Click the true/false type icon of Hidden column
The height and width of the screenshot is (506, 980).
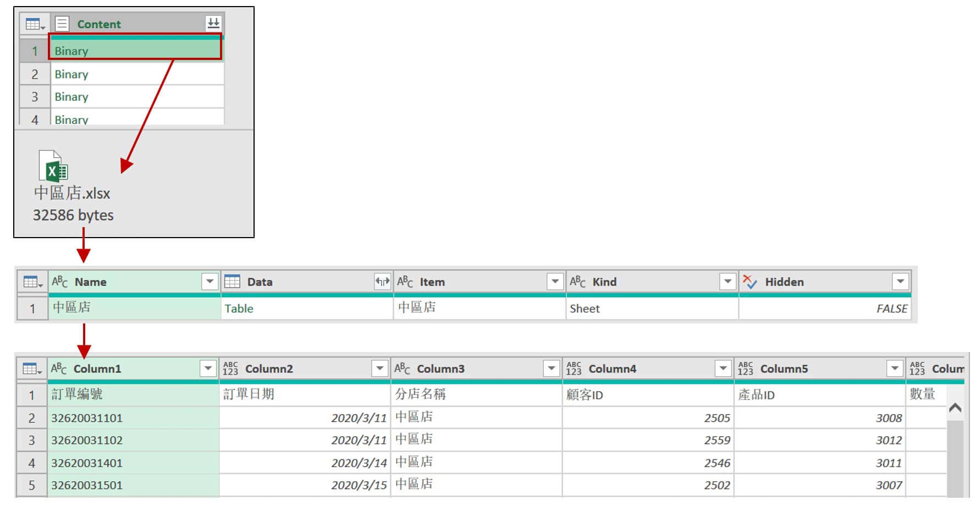click(750, 282)
